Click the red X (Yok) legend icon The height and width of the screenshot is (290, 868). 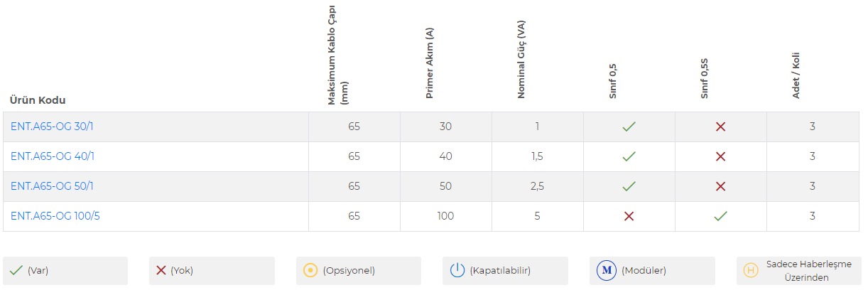(161, 270)
